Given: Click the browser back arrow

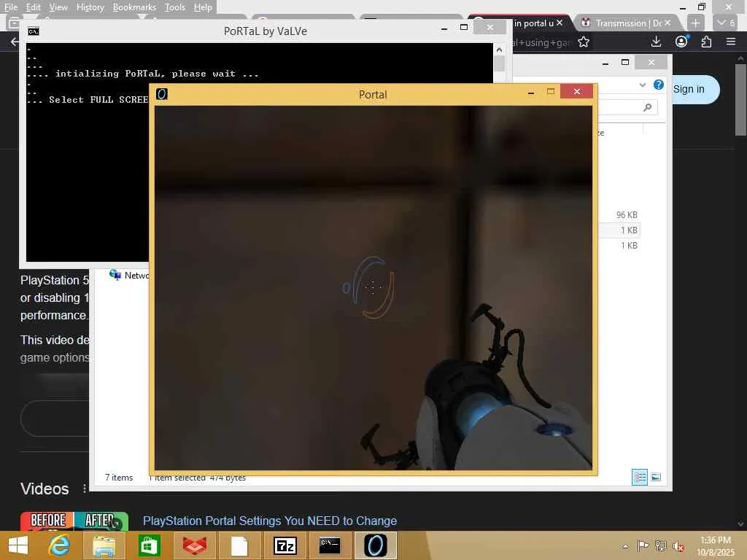Looking at the screenshot, I should pos(15,42).
